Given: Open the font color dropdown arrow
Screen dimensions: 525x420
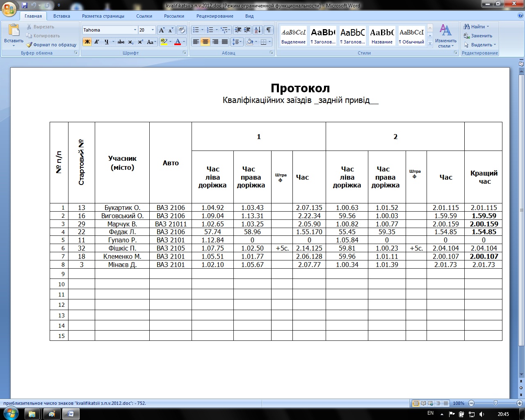Looking at the screenshot, I should (x=184, y=42).
